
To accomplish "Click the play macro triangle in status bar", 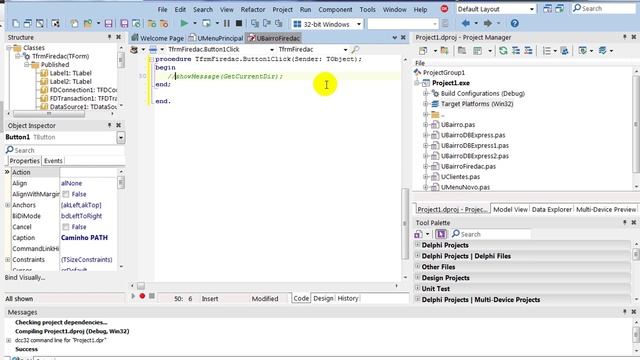I will (x=133, y=296).
